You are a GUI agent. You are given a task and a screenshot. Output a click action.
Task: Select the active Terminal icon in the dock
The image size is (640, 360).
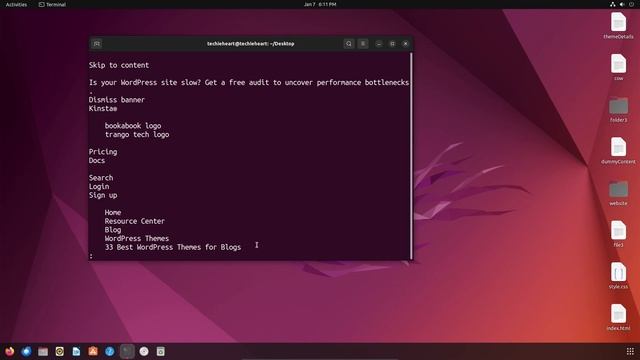tap(127, 351)
